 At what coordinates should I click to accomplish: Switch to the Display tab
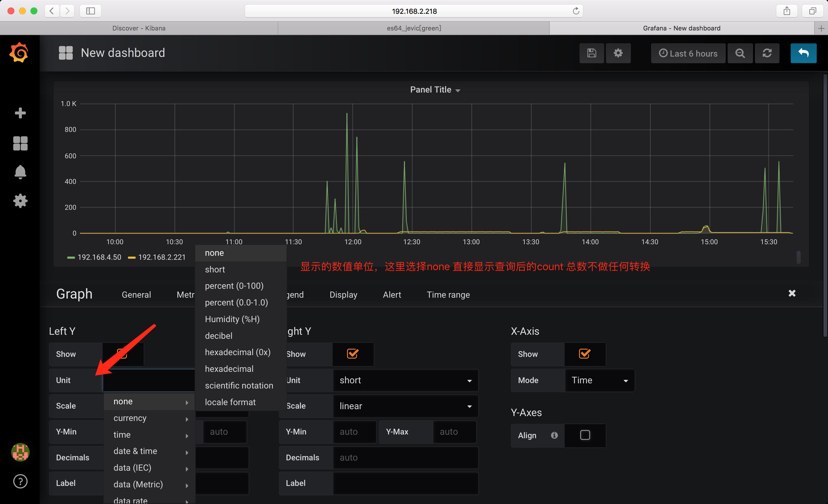(343, 295)
